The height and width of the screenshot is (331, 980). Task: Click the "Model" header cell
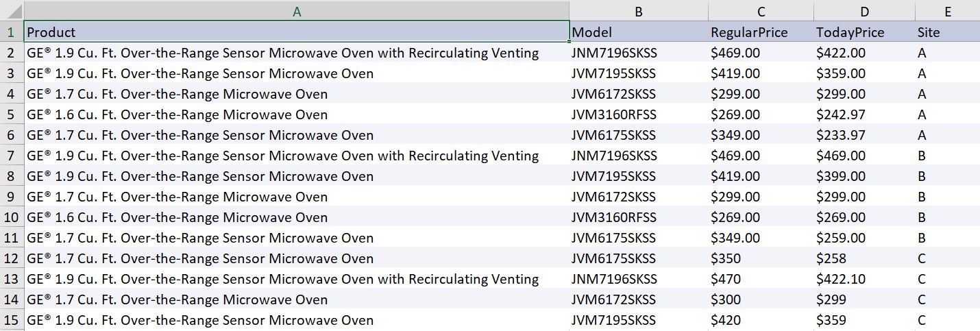coord(638,32)
